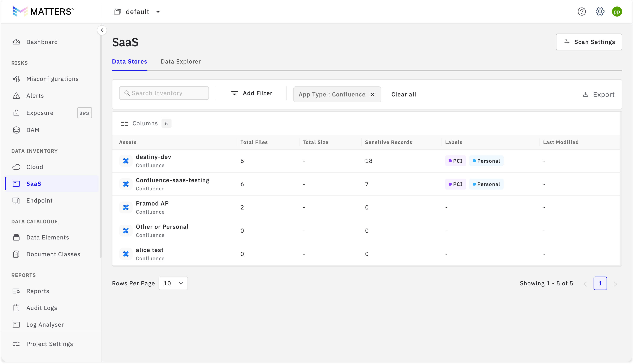This screenshot has height=364, width=633.
Task: Click Add Filter
Action: tap(251, 93)
